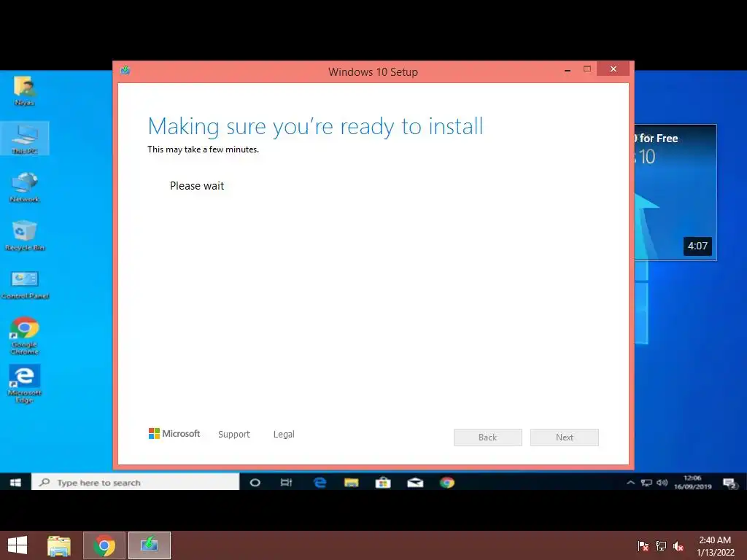Open Edge from the inner taskbar
Image resolution: width=747 pixels, height=560 pixels.
click(320, 483)
